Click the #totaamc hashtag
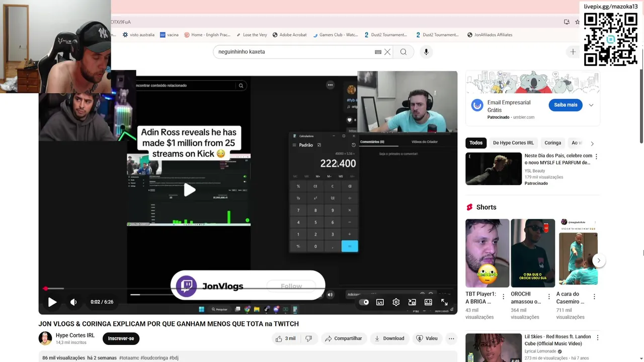The height and width of the screenshot is (362, 644). (x=129, y=358)
